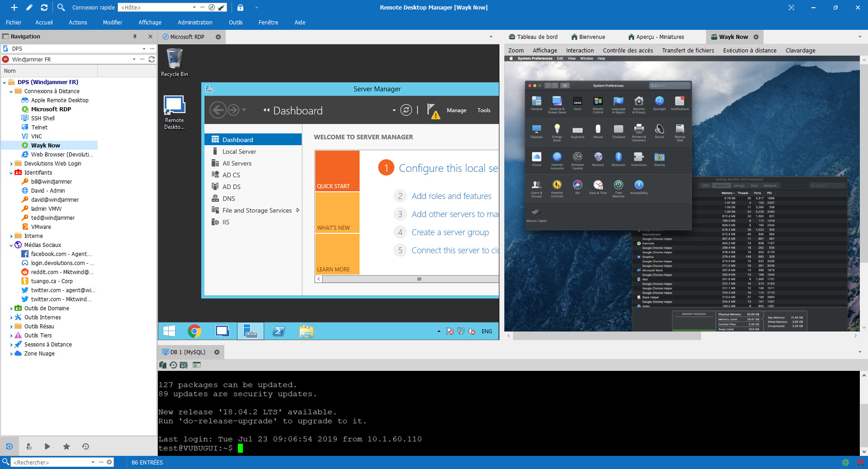
Task: Click Tools in Server Manager
Action: coord(484,110)
